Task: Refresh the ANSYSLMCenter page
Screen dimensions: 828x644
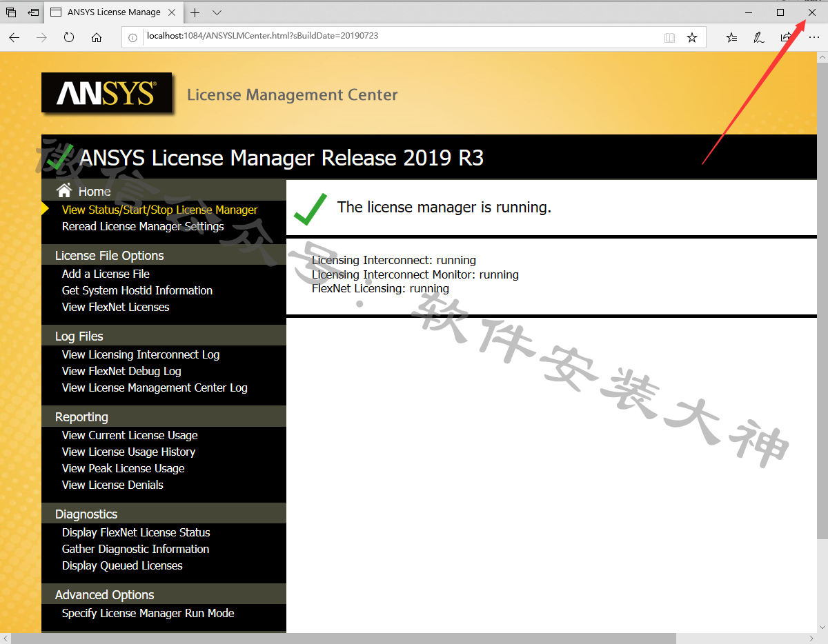Action: click(x=69, y=38)
